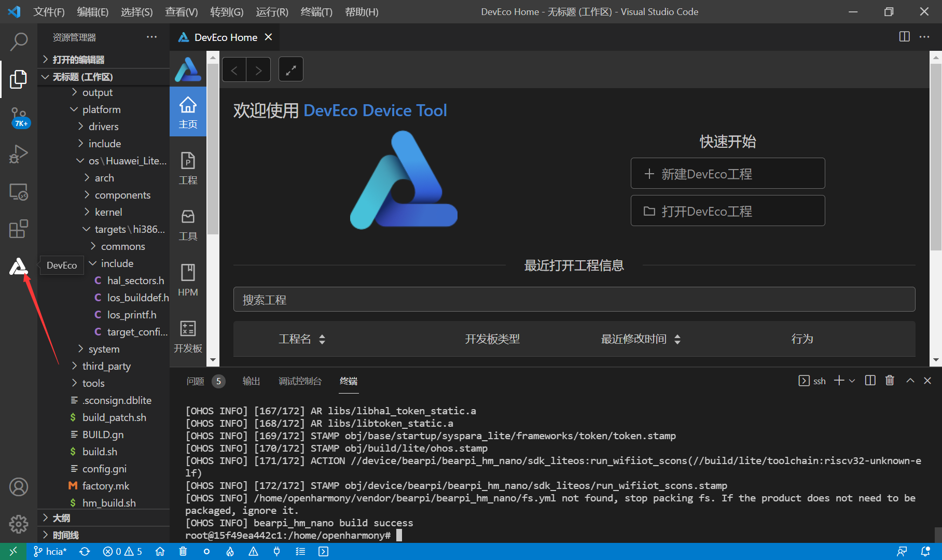Viewport: 942px width, 560px height.
Task: Toggle sort order on 工程名 column
Action: [322, 339]
